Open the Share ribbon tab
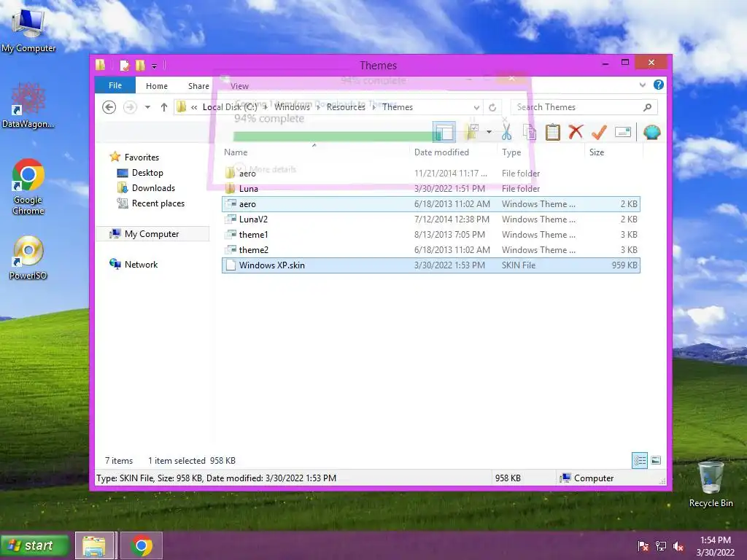Image resolution: width=747 pixels, height=560 pixels. pos(198,86)
